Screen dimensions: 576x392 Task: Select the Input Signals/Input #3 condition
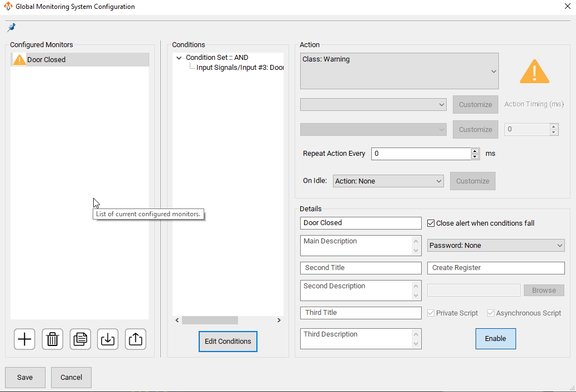(240, 68)
